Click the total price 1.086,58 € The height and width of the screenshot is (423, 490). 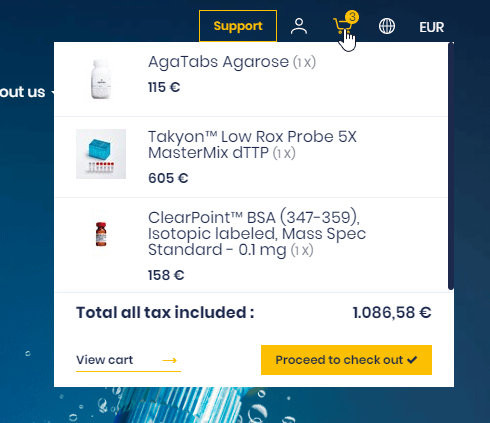click(x=392, y=313)
